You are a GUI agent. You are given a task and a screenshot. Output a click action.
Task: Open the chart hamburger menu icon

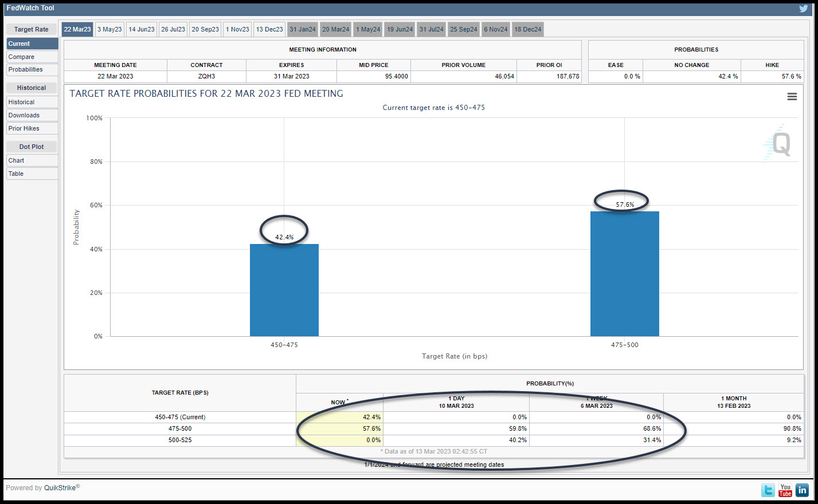[792, 97]
